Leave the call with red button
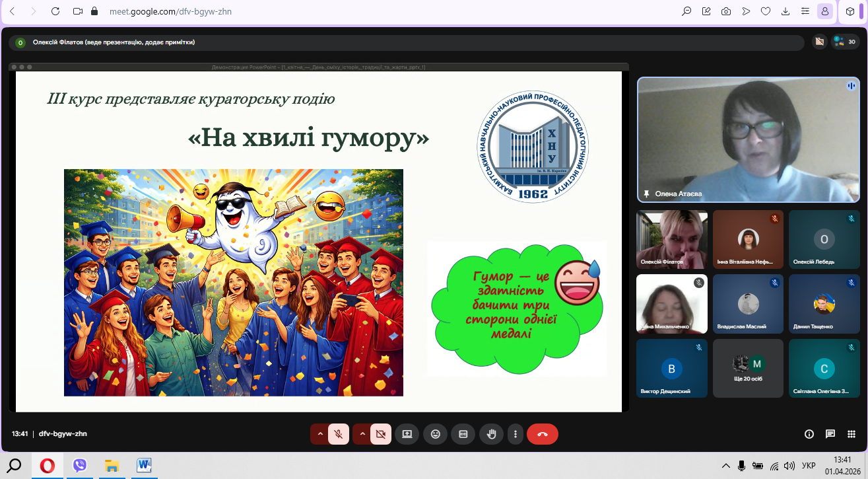This screenshot has width=868, height=479. coord(542,434)
